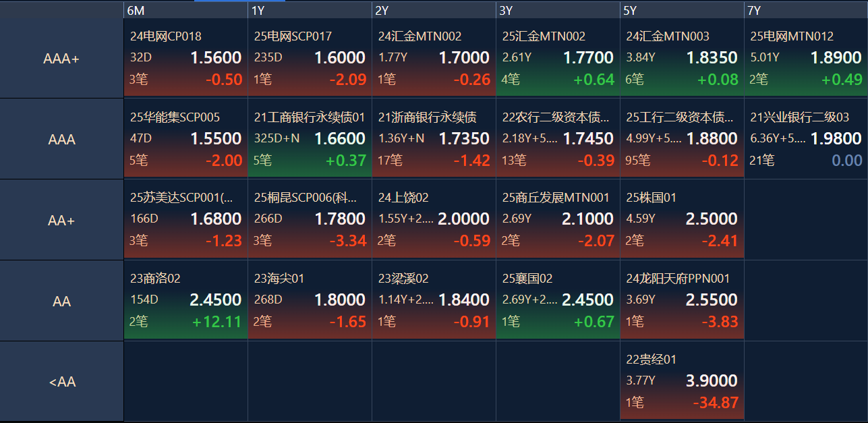
Task: Select the 7Y column header
Action: 806,10
